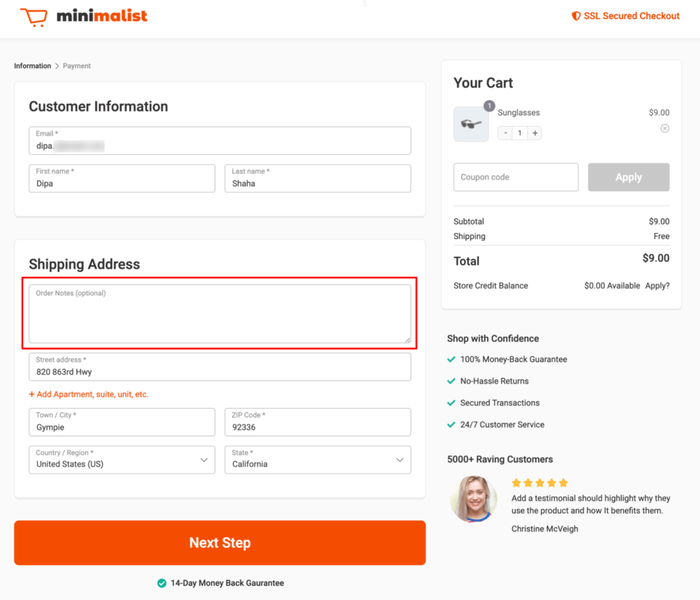Click the SSL Secured Checkout shield icon

pos(575,16)
